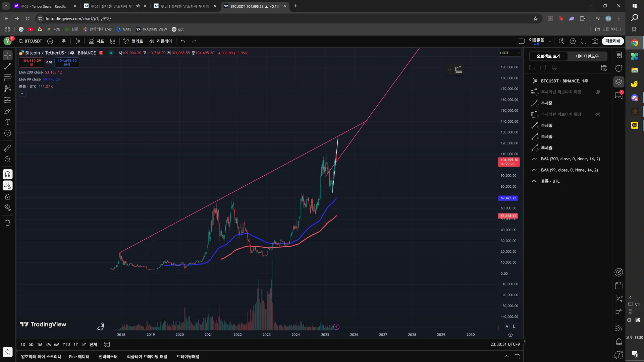
Task: Open the Pine 에디터 bottom tab
Action: point(79,357)
